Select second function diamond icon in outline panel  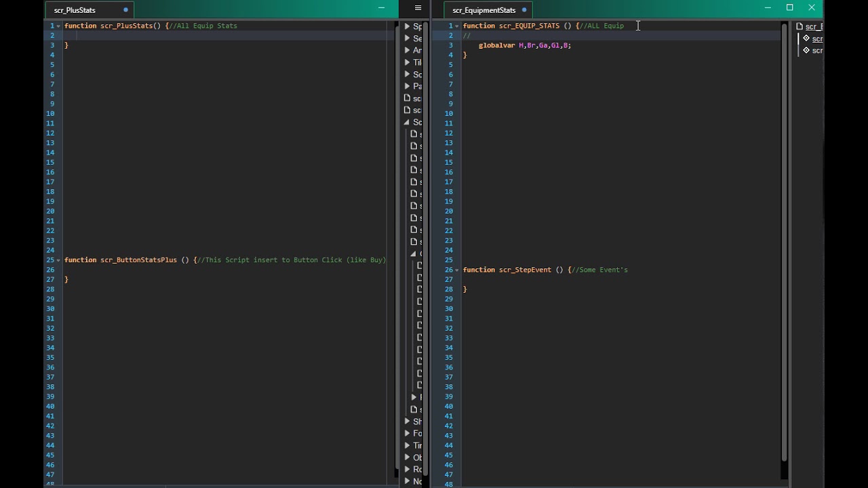(806, 50)
